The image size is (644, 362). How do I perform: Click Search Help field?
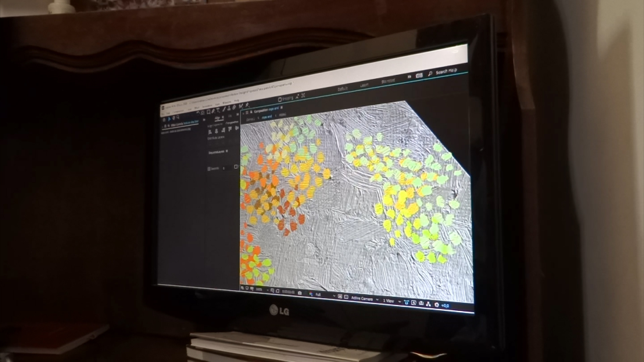click(446, 71)
